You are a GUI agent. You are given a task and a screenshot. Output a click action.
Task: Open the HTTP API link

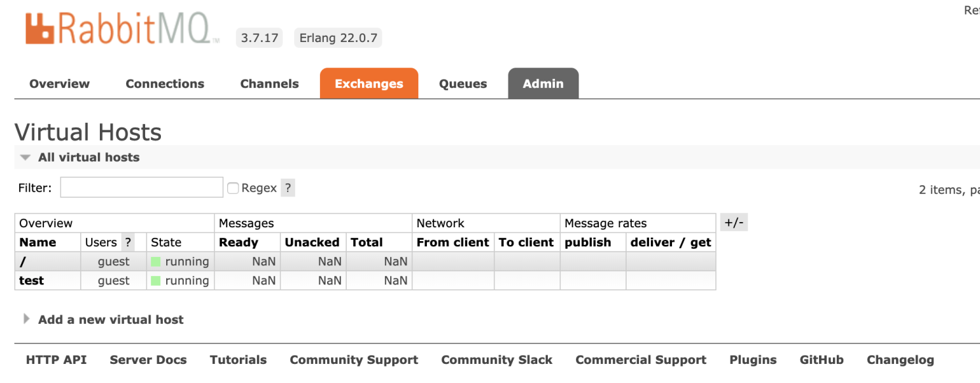click(x=56, y=360)
